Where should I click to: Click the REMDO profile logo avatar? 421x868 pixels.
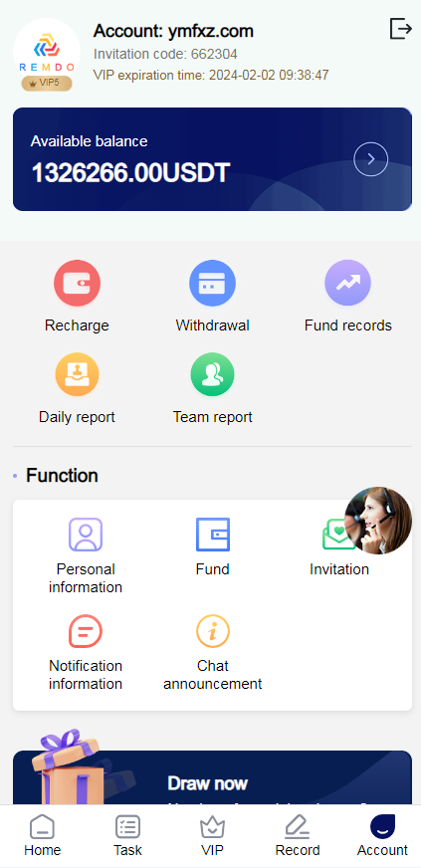pyautogui.click(x=47, y=53)
